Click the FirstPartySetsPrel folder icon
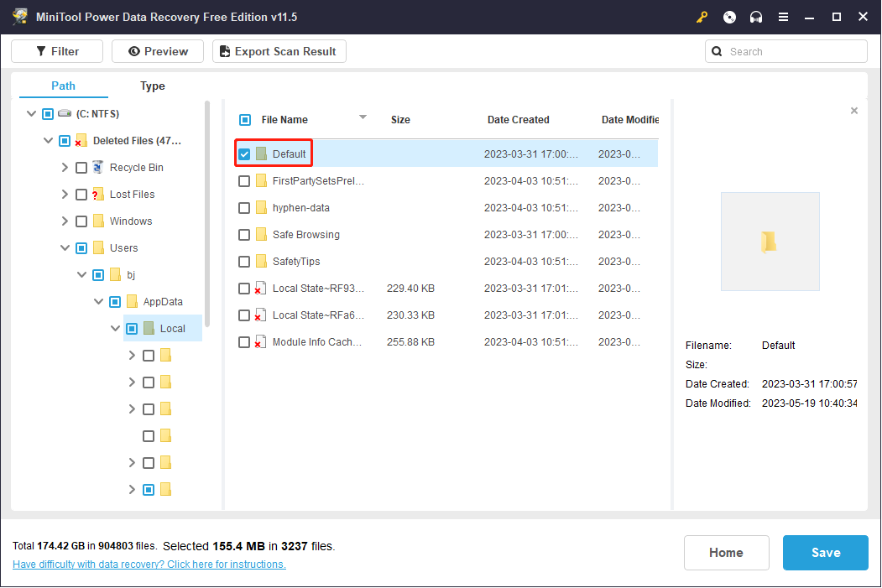Viewport: 882px width, 588px height. 261,181
